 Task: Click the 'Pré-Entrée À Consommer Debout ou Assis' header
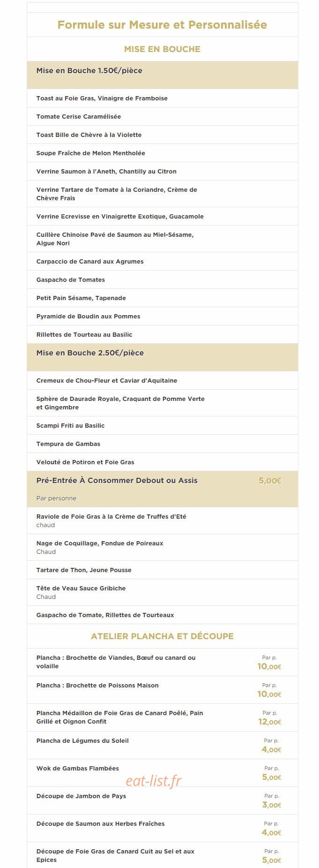coord(117,481)
